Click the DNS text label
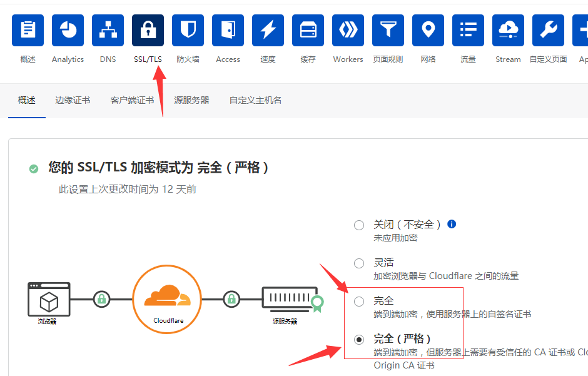This screenshot has width=588, height=376. coord(108,59)
